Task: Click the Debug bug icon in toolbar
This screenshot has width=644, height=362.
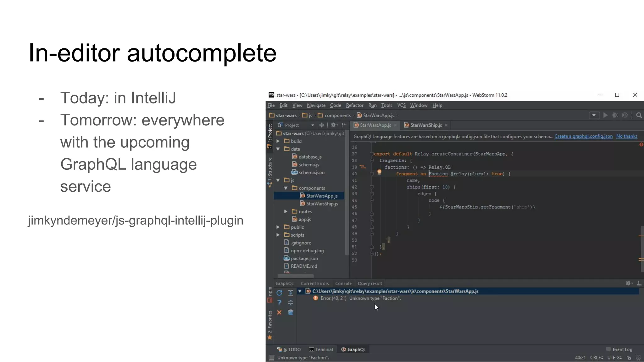Action: (x=615, y=115)
